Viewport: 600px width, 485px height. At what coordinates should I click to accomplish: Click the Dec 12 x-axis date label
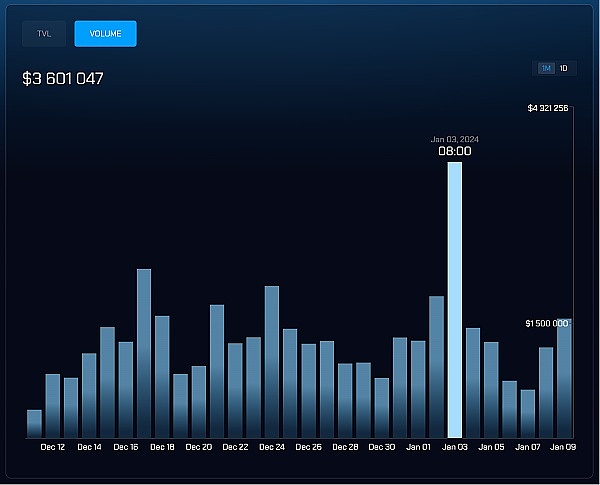(53, 447)
